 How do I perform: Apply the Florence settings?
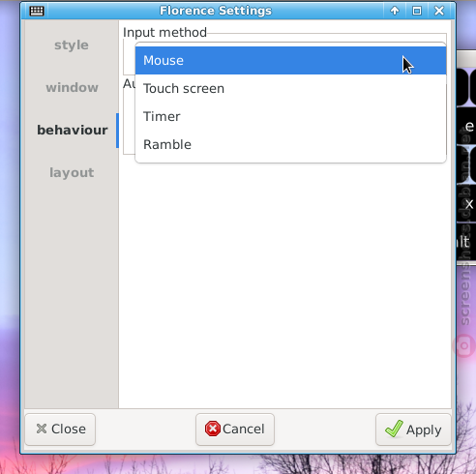[413, 430]
